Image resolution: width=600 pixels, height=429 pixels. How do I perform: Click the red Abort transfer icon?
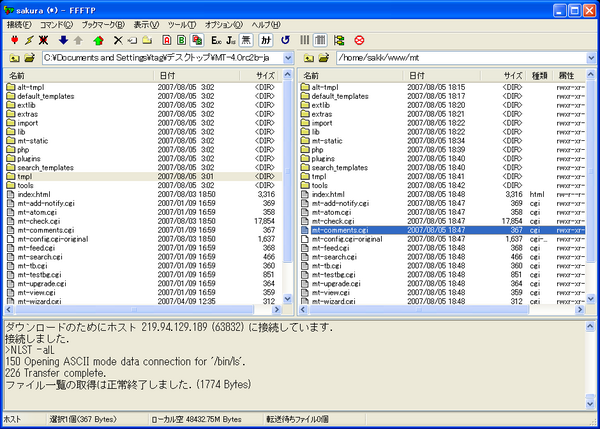(359, 40)
